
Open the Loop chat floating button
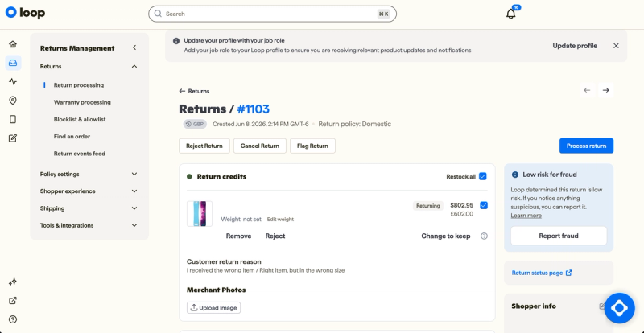[x=619, y=308]
